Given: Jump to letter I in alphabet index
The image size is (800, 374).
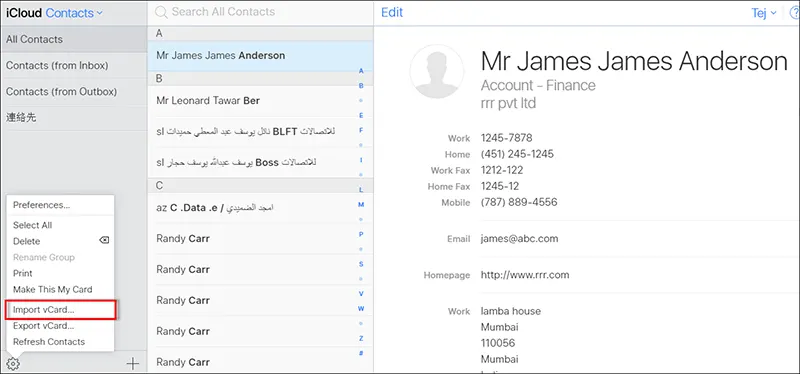Looking at the screenshot, I should (x=361, y=160).
